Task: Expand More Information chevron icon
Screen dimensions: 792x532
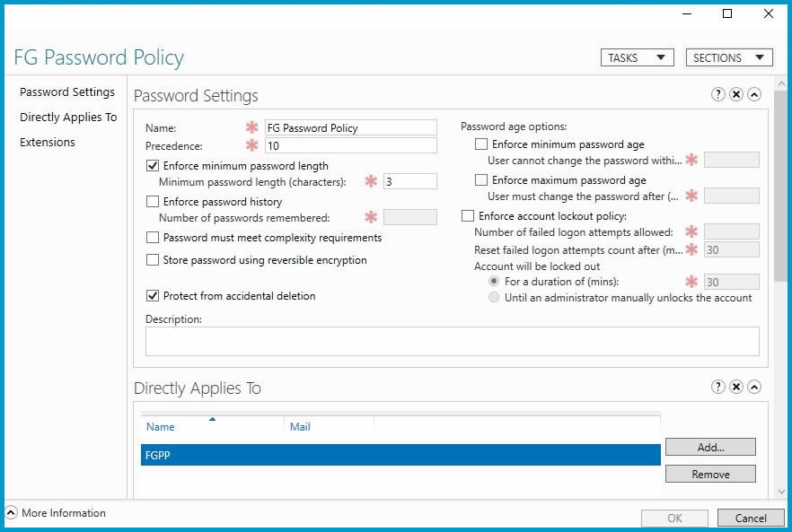Action: (x=11, y=512)
